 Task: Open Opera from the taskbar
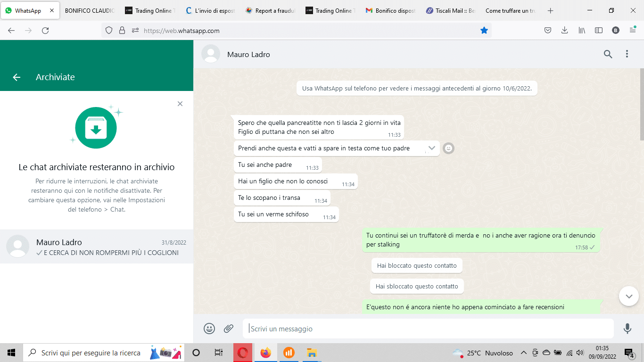243,353
